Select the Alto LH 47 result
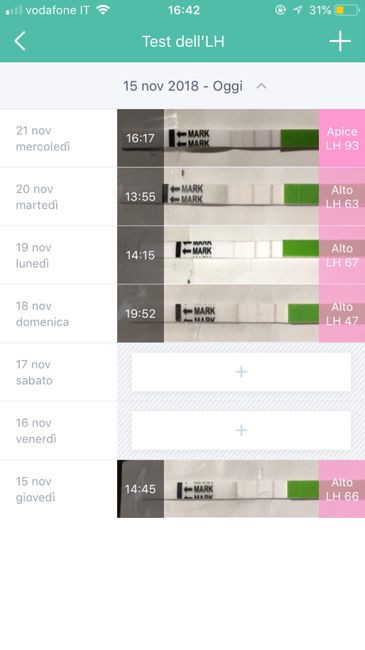Viewport: 365px width, 650px height. (x=342, y=313)
